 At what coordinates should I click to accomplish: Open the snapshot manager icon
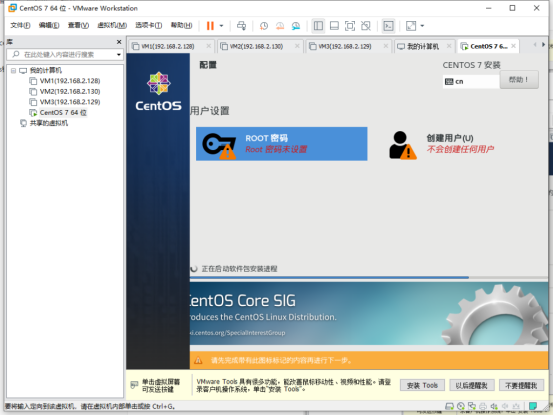click(296, 26)
